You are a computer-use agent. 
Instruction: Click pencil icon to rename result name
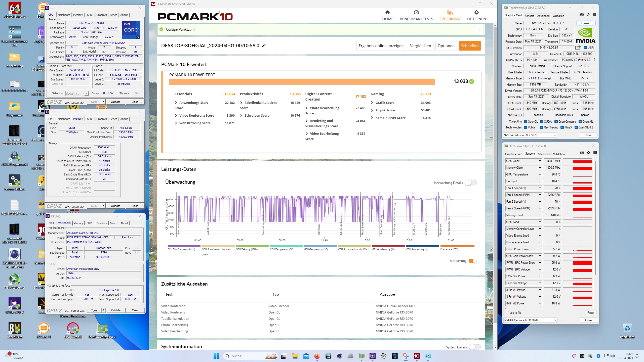[x=264, y=46]
